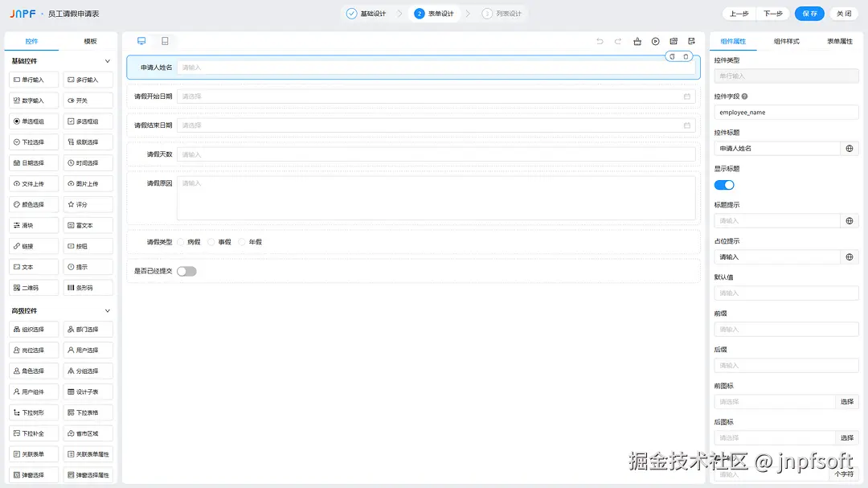Viewport: 868px width, 488px height.
Task: Toggle the 是否已经提交 switch
Action: click(186, 272)
